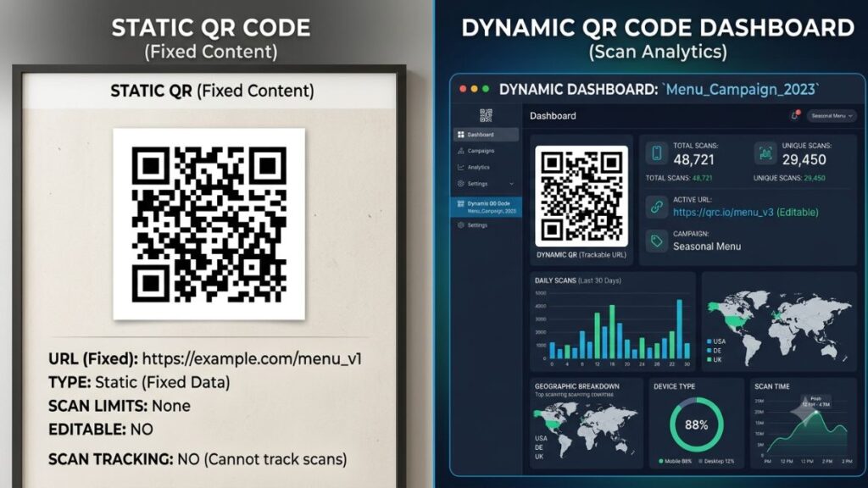Viewport: 868px width, 488px height.
Task: Click the scan-frame icon beside Unique Scans
Action: coord(765,153)
